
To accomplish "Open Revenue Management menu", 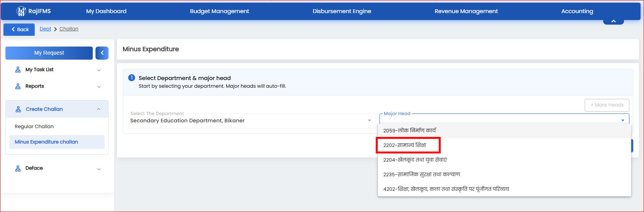I will coord(466,11).
